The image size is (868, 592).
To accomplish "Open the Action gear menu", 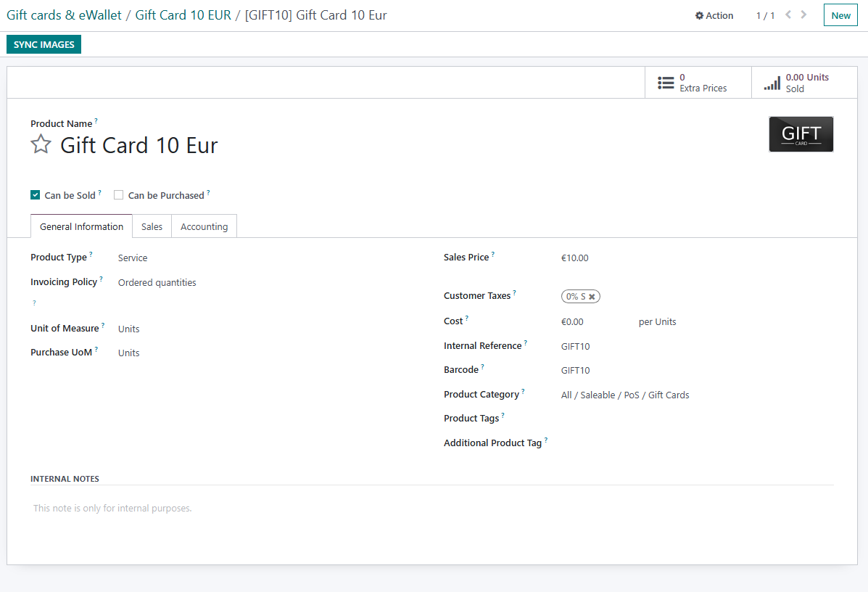I will (x=714, y=15).
